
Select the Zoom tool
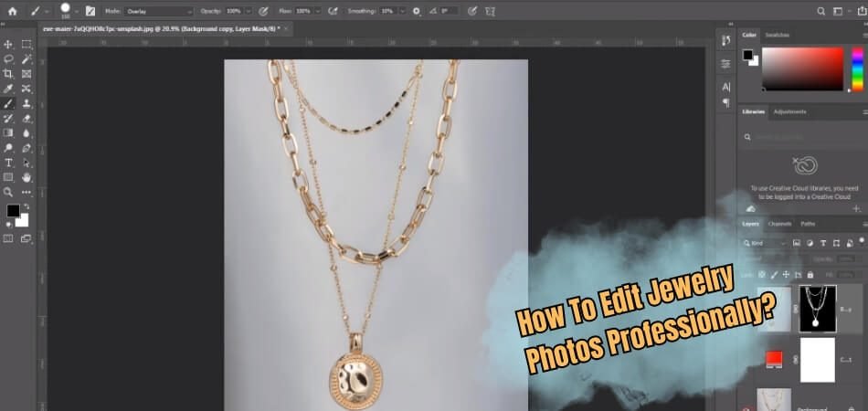(x=8, y=192)
